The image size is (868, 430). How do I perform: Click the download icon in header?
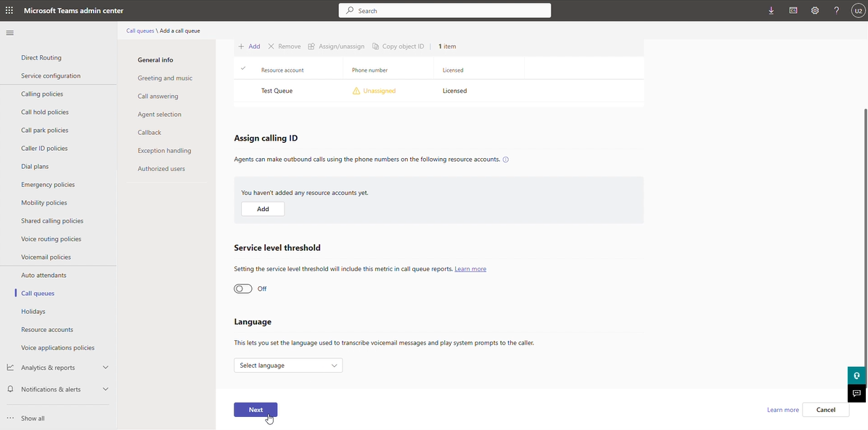pos(771,11)
